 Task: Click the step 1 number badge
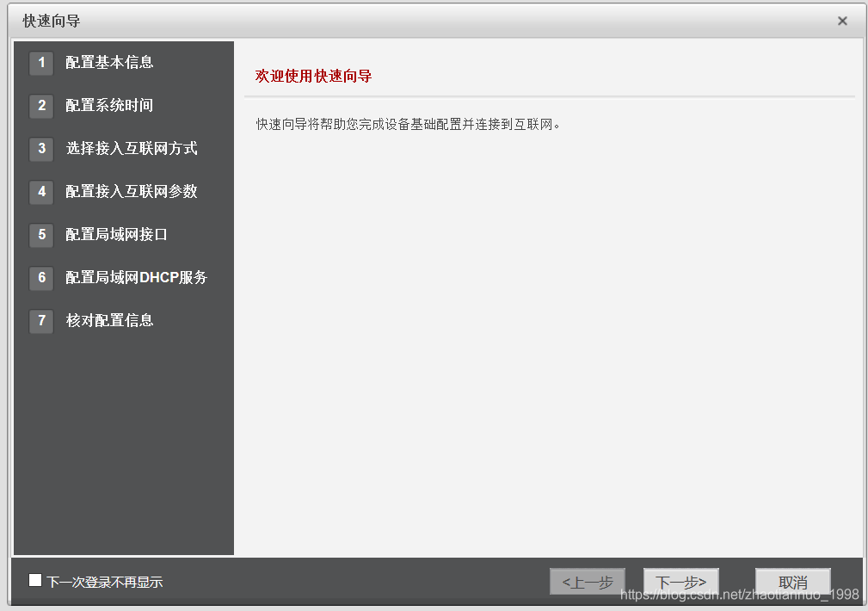click(41, 63)
